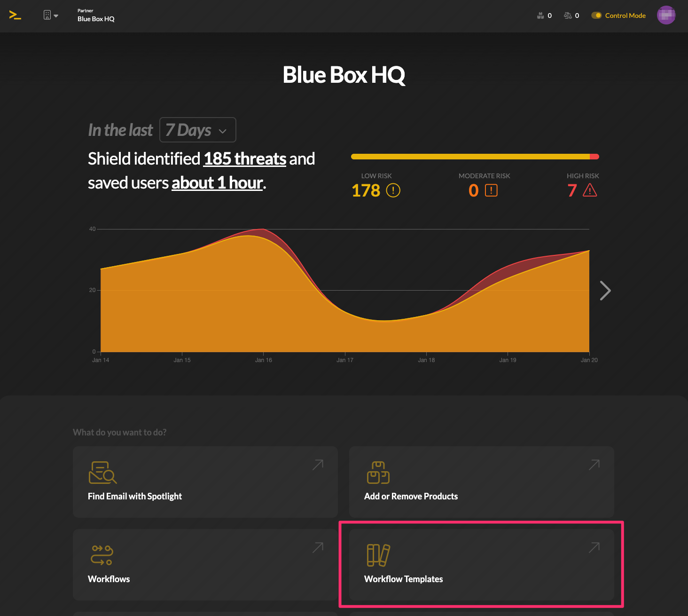Open the 7 Days time range dropdown
The image size is (688, 616).
tap(198, 130)
